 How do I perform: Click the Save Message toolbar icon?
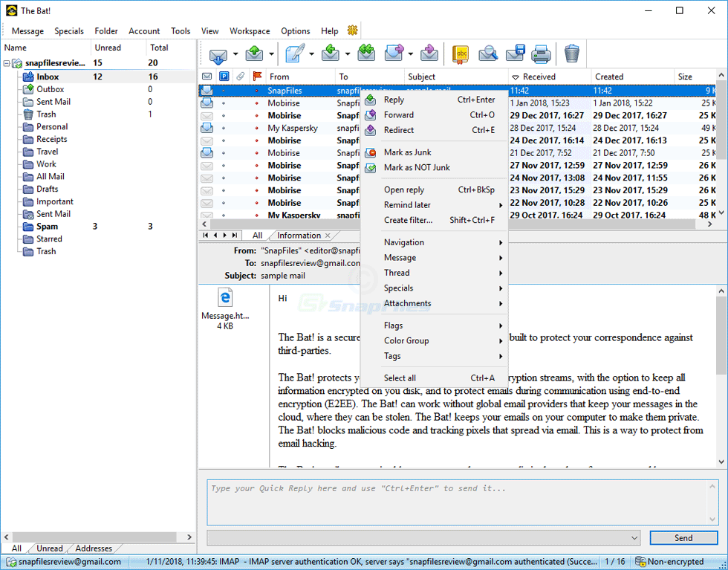point(516,54)
